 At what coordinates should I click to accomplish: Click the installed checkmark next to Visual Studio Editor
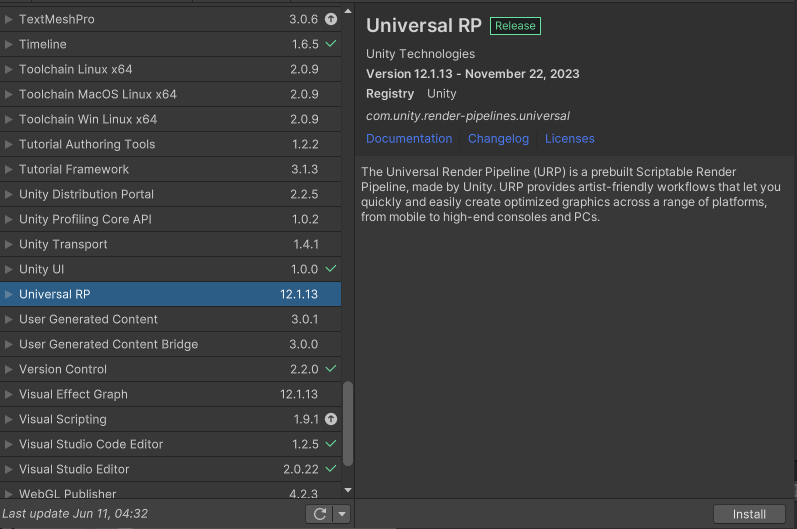coord(331,469)
